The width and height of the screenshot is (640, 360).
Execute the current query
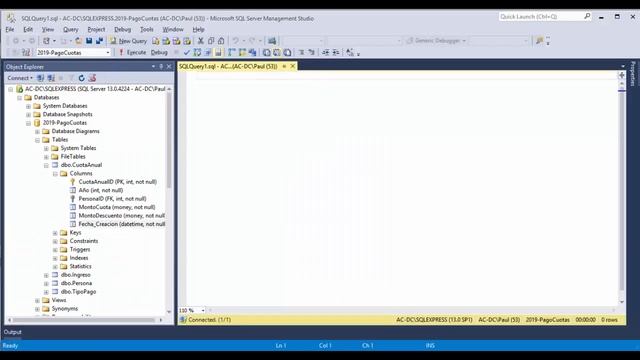(x=132, y=52)
